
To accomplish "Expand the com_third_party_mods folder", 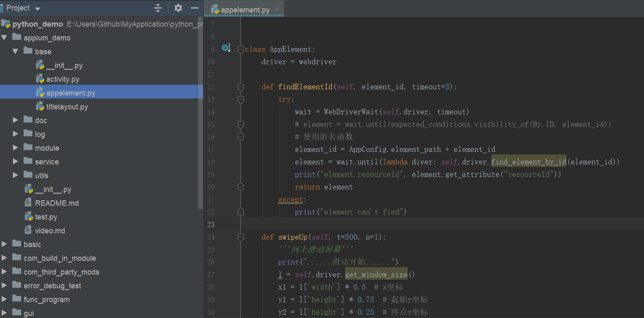I will click(4, 272).
